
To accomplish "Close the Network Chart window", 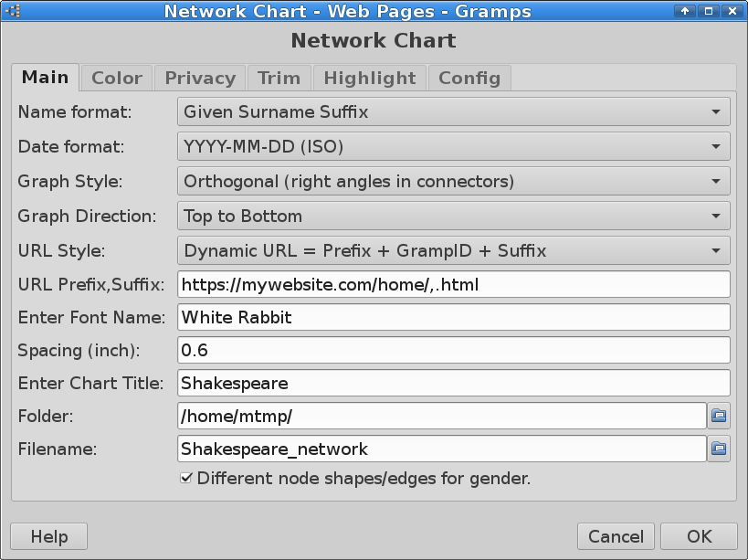I will (732, 11).
